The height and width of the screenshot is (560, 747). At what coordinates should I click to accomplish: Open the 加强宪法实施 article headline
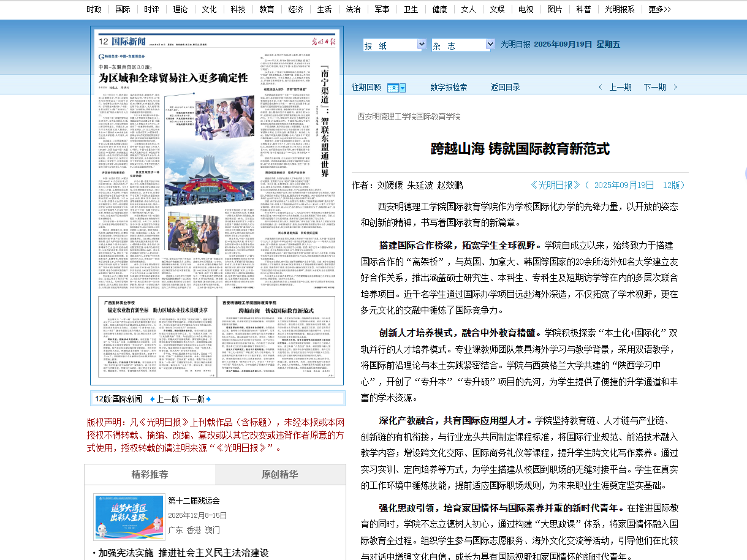[x=183, y=553]
